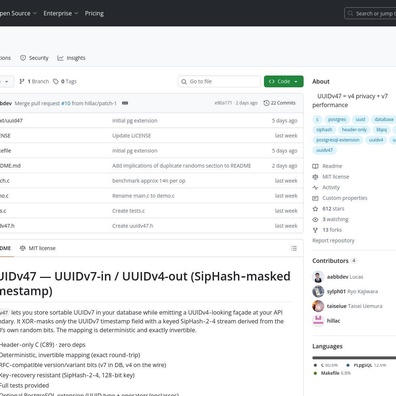Select the 'uuidv47' topic tag
Screen dimensions: 396x396
point(324,150)
